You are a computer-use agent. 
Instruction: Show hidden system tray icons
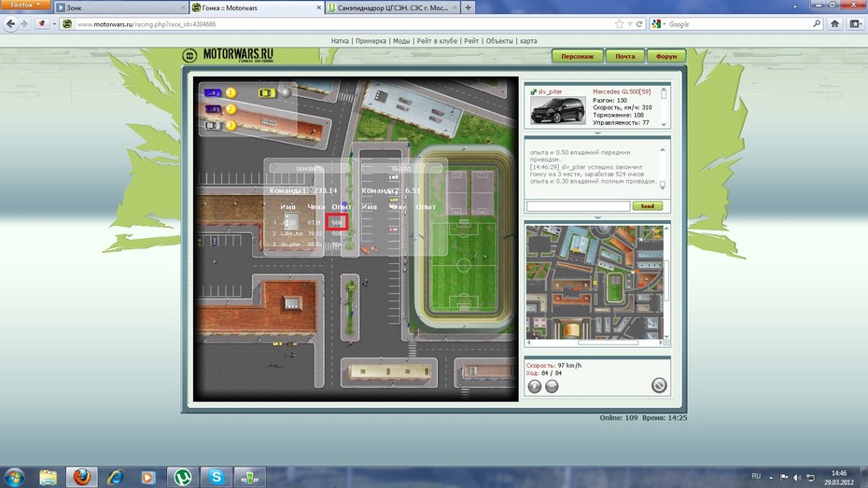[771, 477]
